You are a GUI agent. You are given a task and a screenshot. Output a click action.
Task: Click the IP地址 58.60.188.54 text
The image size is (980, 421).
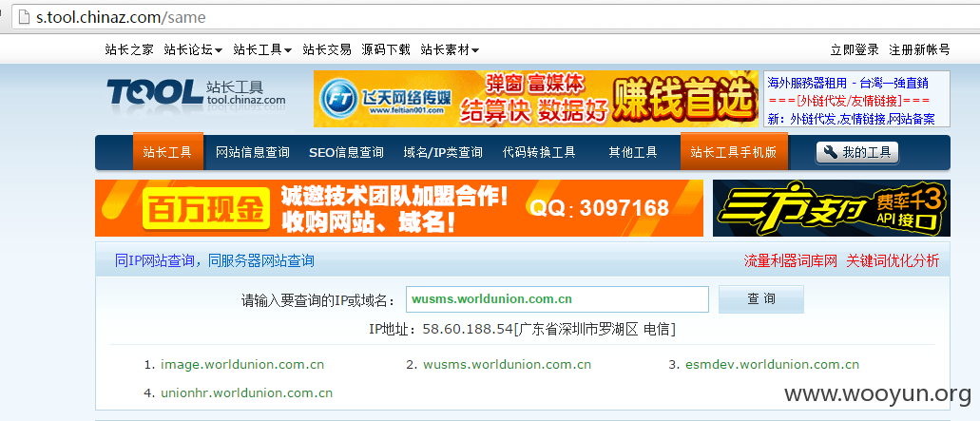522,329
